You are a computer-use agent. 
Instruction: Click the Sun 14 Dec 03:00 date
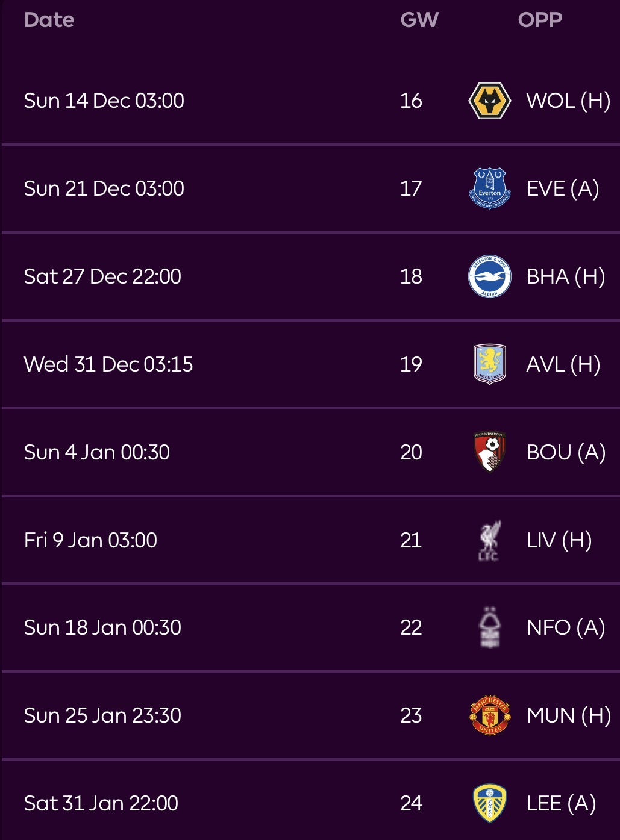point(104,101)
